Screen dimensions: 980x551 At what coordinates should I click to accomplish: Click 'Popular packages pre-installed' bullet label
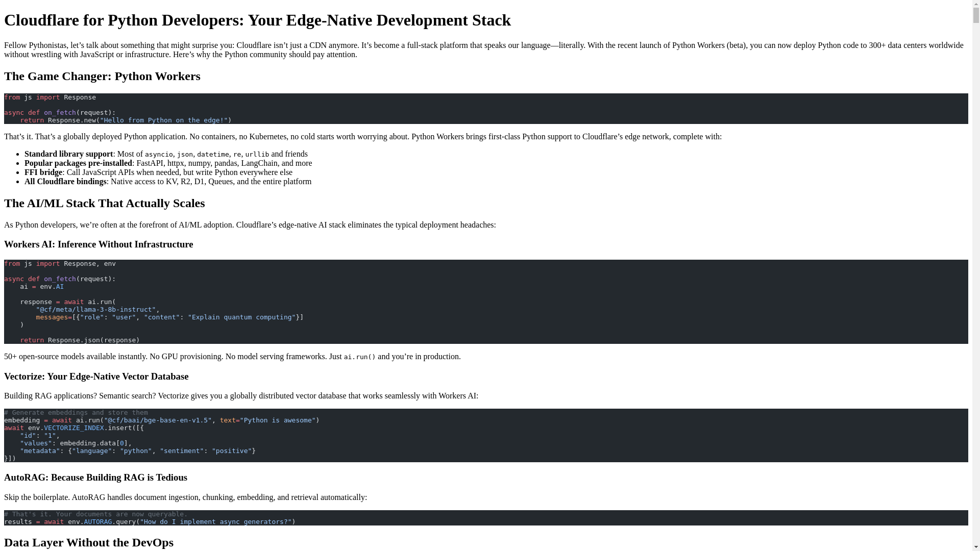coord(78,163)
